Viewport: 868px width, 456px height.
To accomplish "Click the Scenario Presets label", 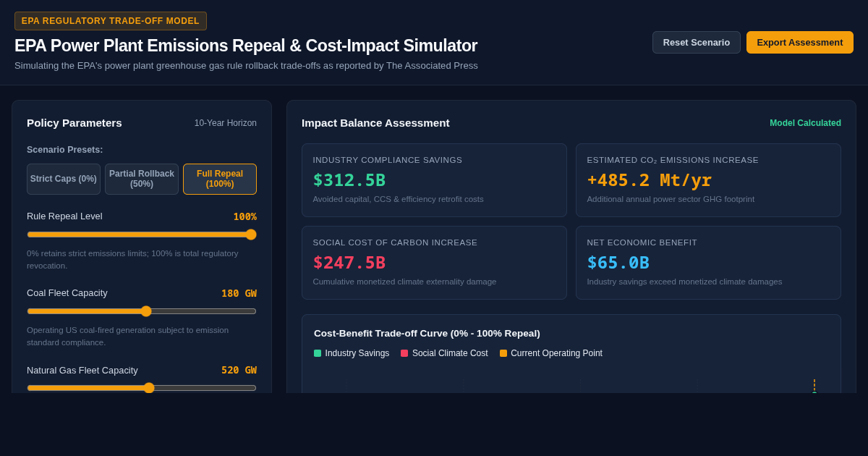I will [65, 150].
